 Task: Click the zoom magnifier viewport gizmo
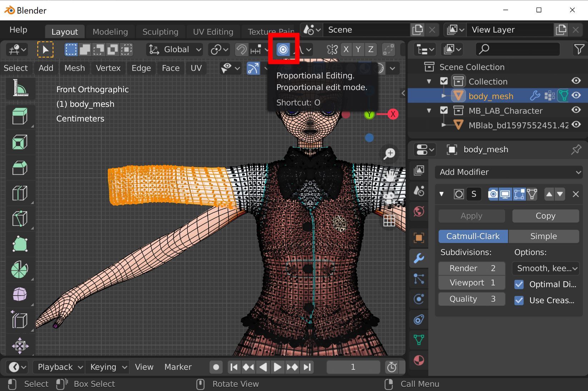click(x=389, y=154)
